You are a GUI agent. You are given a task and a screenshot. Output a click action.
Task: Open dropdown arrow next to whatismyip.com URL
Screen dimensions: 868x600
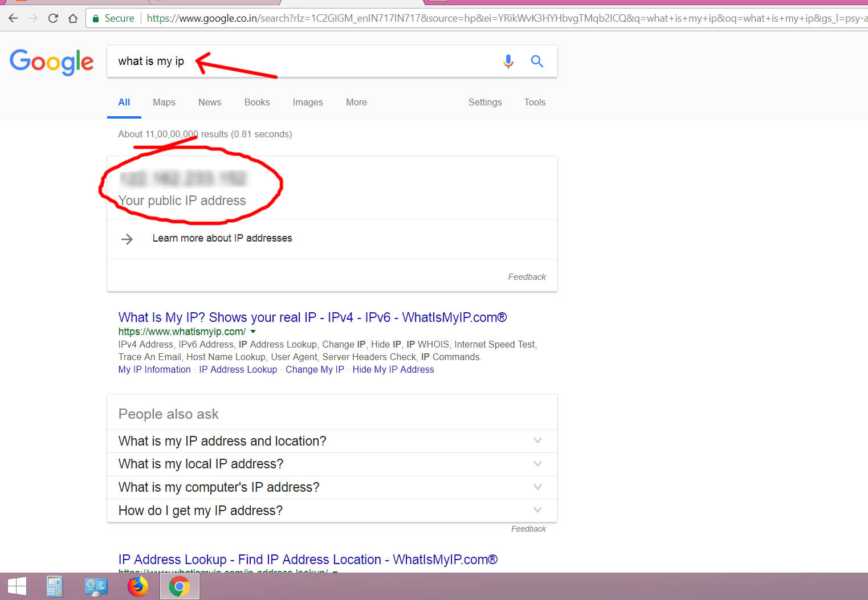253,332
